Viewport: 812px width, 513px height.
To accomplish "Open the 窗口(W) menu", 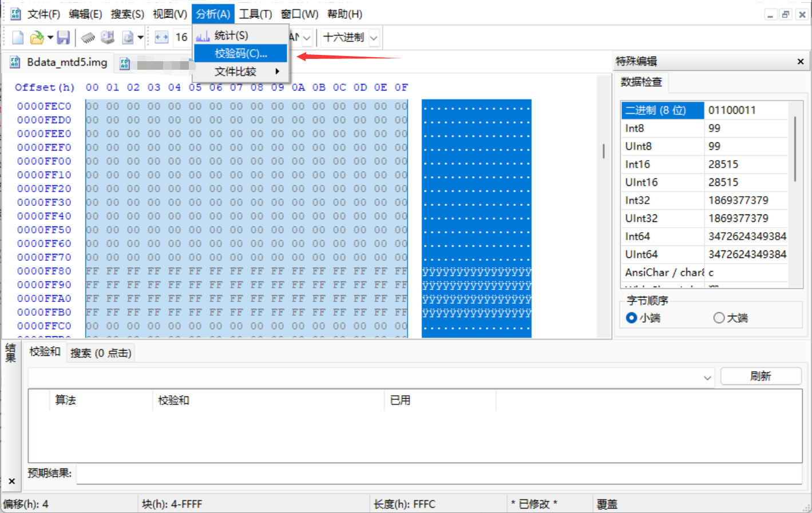I will coord(299,14).
